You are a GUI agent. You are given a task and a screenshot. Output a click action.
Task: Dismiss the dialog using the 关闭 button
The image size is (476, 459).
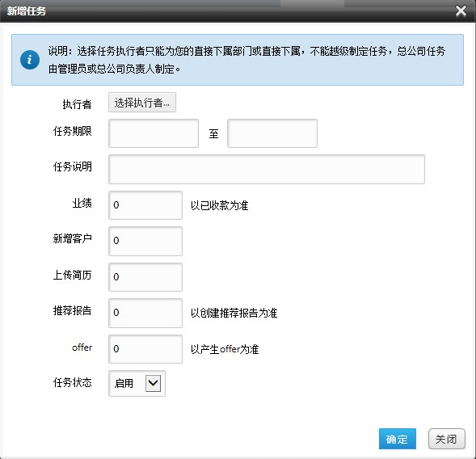point(447,439)
